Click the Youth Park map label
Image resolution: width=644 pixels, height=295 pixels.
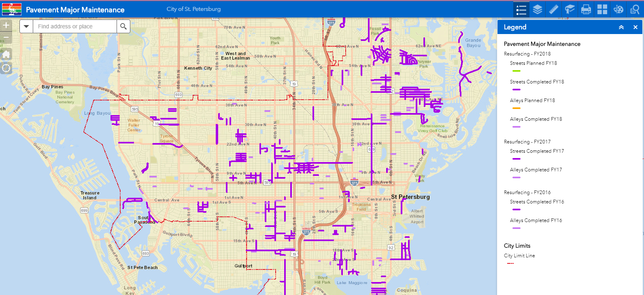click(275, 41)
